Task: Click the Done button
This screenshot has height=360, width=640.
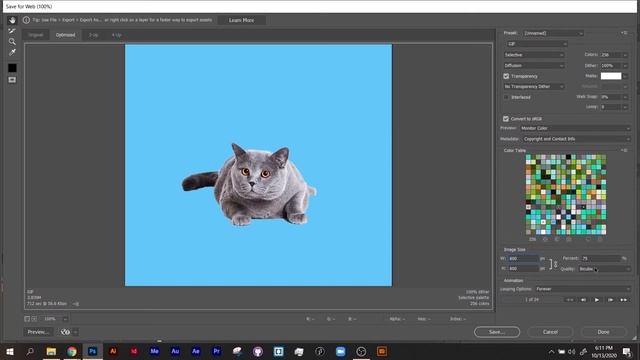Action: coord(603,332)
